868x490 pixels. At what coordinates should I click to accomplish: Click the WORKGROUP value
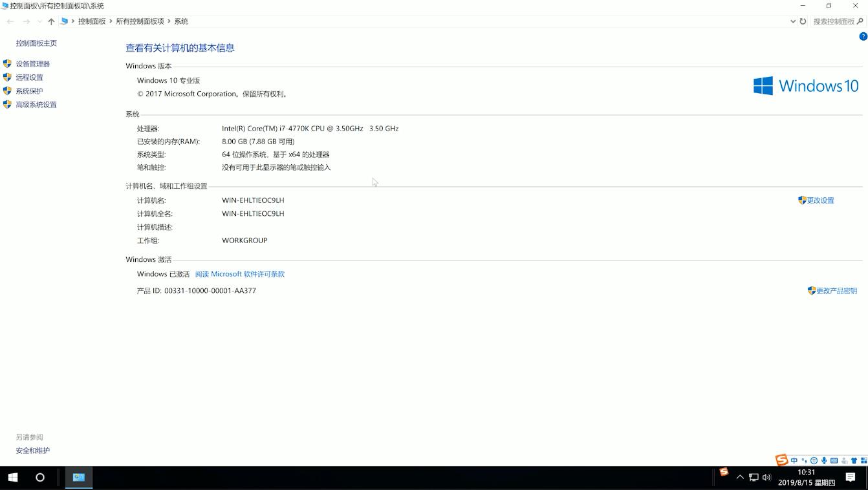[x=244, y=240]
